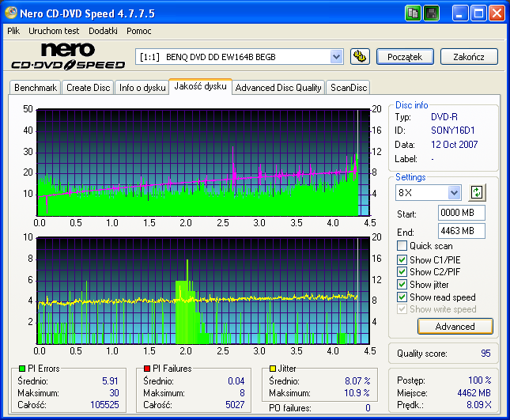Open drive options tools icon
The image size is (510, 420).
(360, 57)
